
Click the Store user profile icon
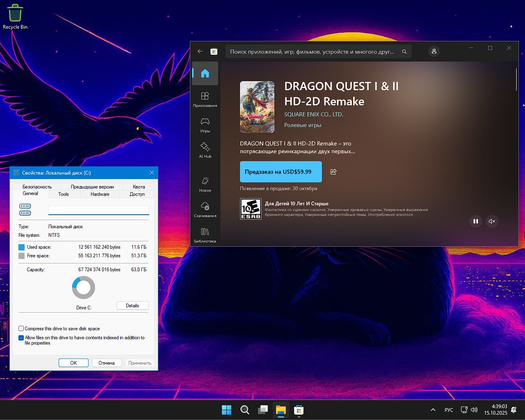point(434,51)
